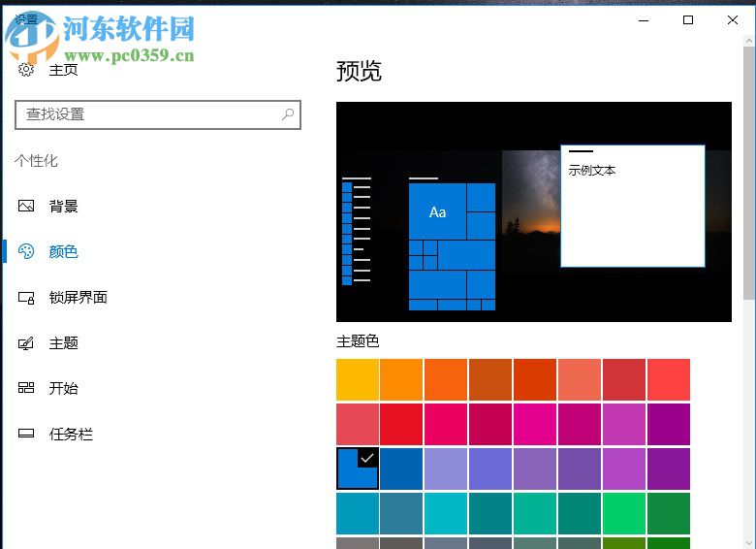Focus the 查找设置 search box

click(x=158, y=114)
